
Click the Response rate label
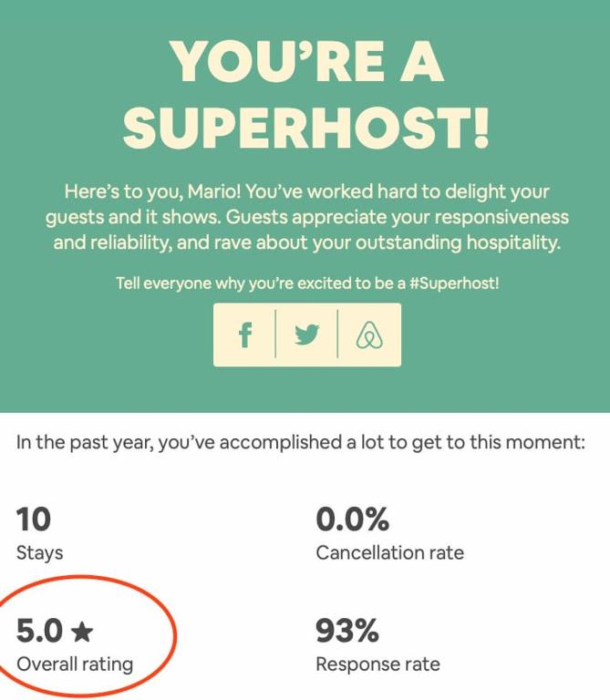[377, 664]
